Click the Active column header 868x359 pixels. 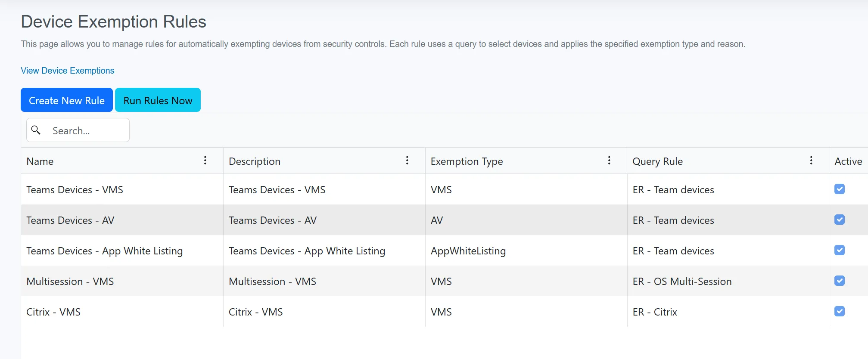click(x=848, y=161)
